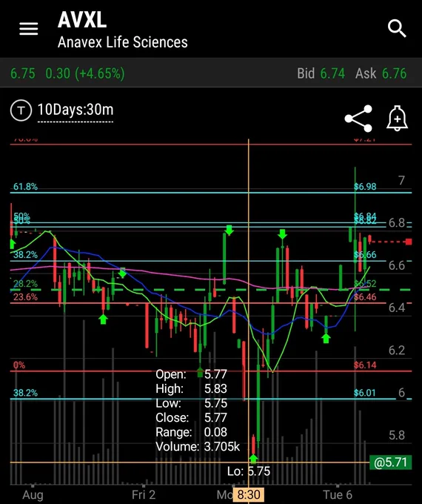
Task: Tap the Aug date axis label
Action: pyautogui.click(x=33, y=495)
